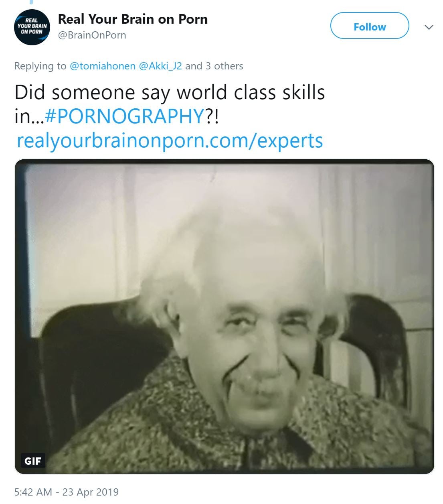Image resolution: width=443 pixels, height=504 pixels.
Task: Click the 'in...' text before the hashtag
Action: pyautogui.click(x=29, y=116)
